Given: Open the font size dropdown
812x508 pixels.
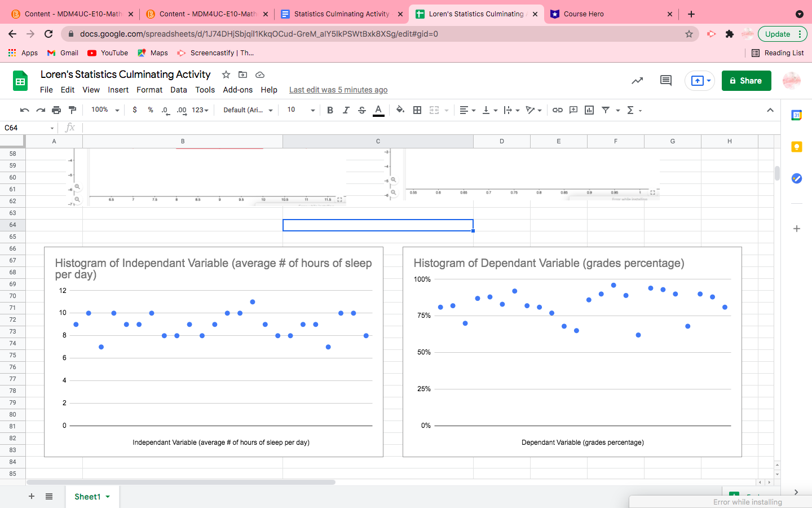Looking at the screenshot, I should [x=299, y=110].
